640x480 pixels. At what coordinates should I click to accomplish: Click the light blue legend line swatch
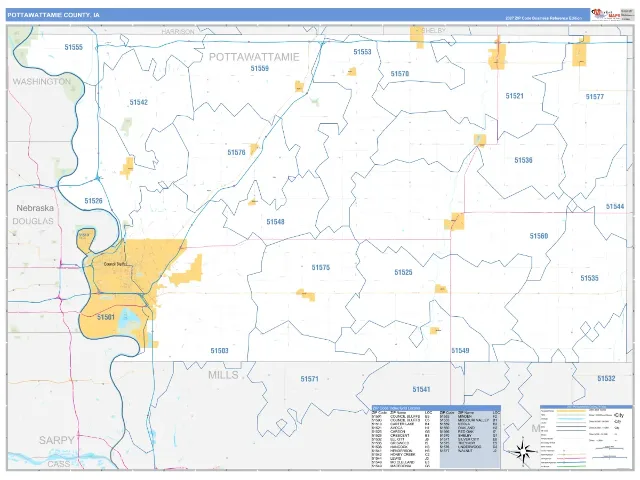(571, 419)
